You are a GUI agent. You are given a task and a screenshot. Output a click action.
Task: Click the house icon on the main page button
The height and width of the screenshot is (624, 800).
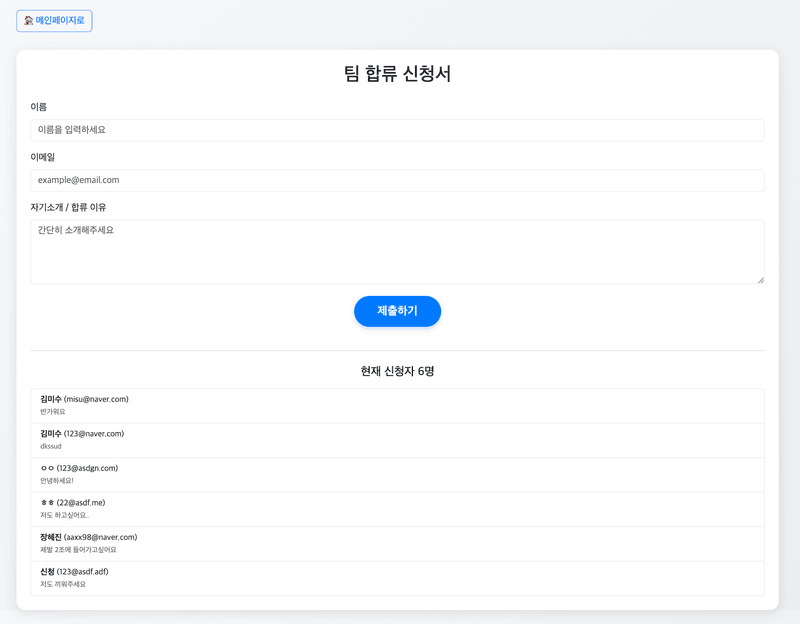[26, 21]
